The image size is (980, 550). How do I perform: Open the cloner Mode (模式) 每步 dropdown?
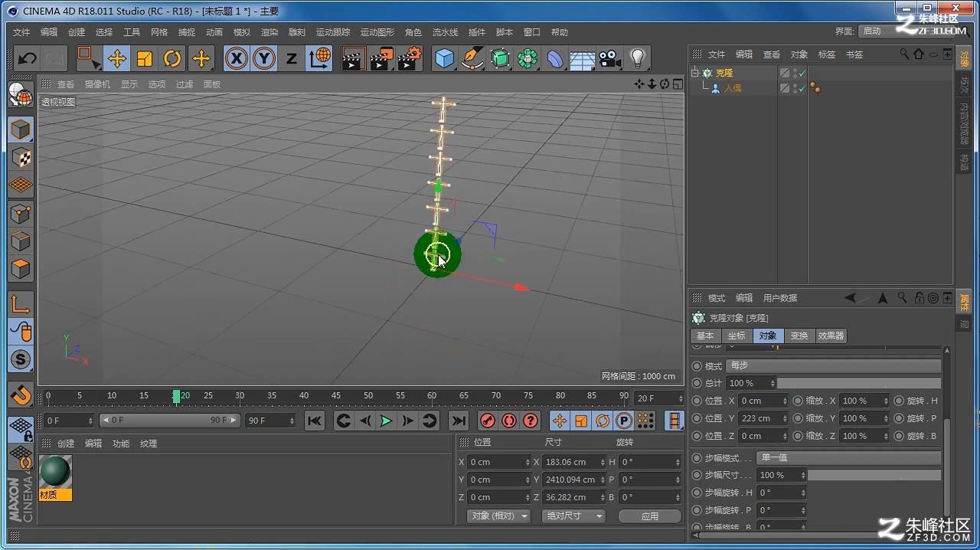point(833,365)
